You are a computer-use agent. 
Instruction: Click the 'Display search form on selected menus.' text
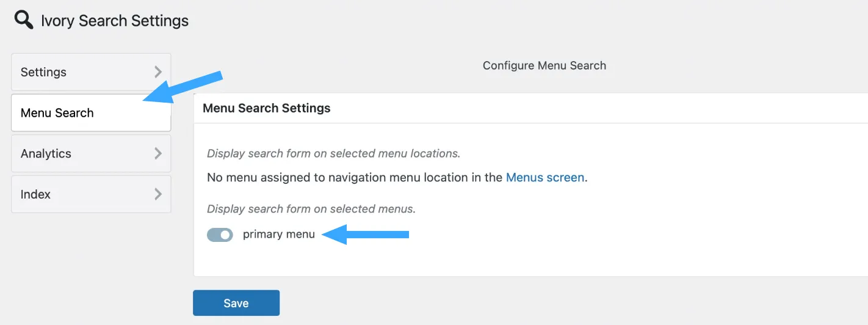[x=311, y=209]
